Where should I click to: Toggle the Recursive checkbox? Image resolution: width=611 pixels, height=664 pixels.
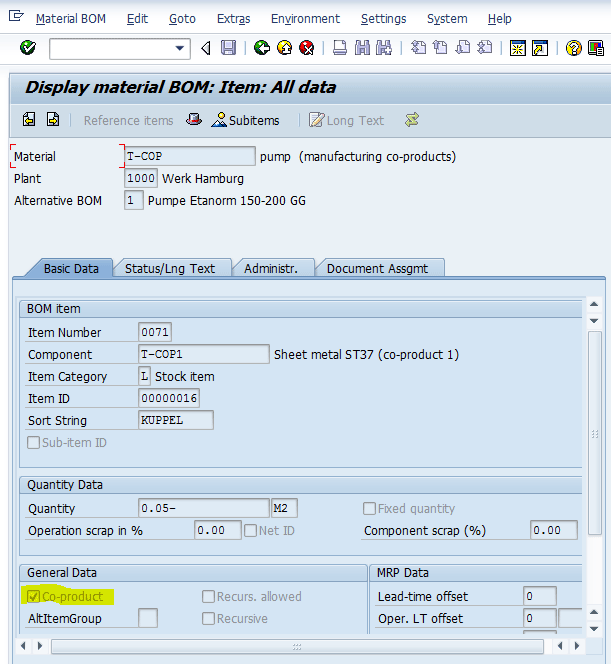pyautogui.click(x=209, y=619)
